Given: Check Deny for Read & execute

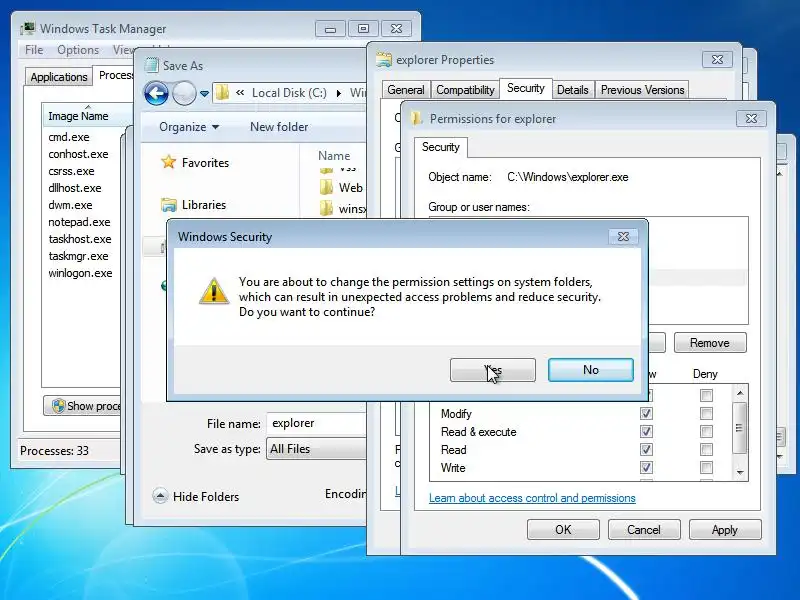Looking at the screenshot, I should [706, 432].
